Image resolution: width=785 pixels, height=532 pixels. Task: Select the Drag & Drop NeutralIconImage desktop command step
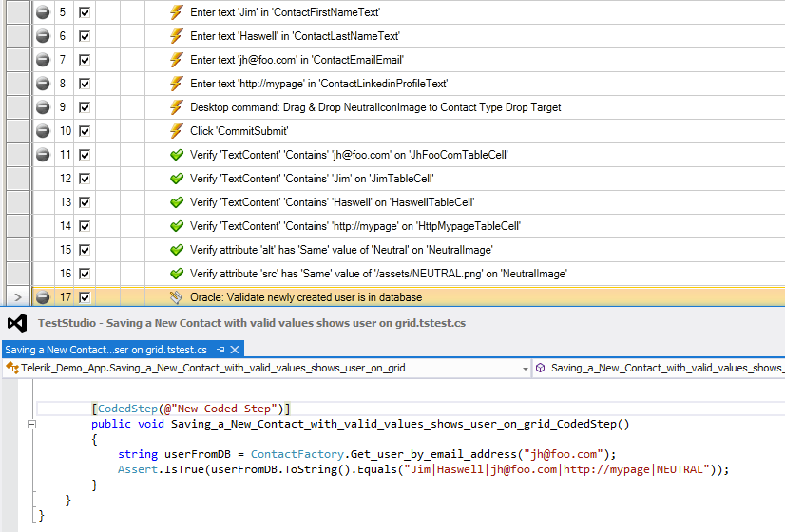(375, 107)
